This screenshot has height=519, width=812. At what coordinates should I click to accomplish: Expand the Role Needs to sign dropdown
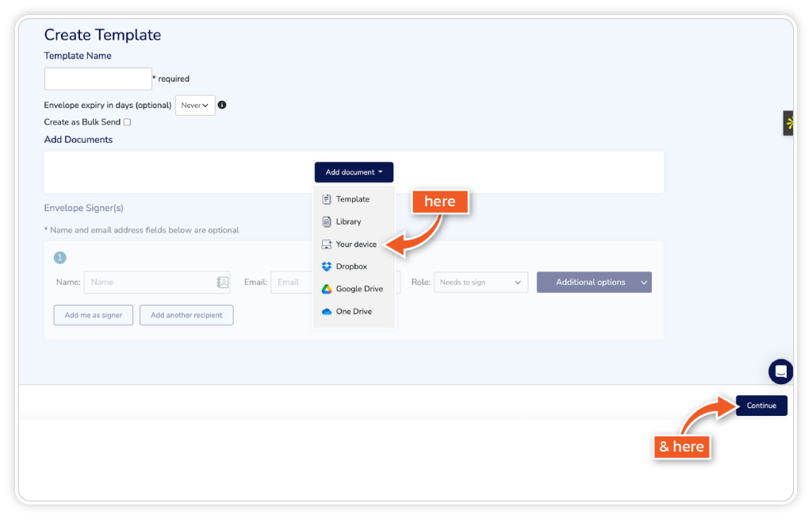pos(481,283)
